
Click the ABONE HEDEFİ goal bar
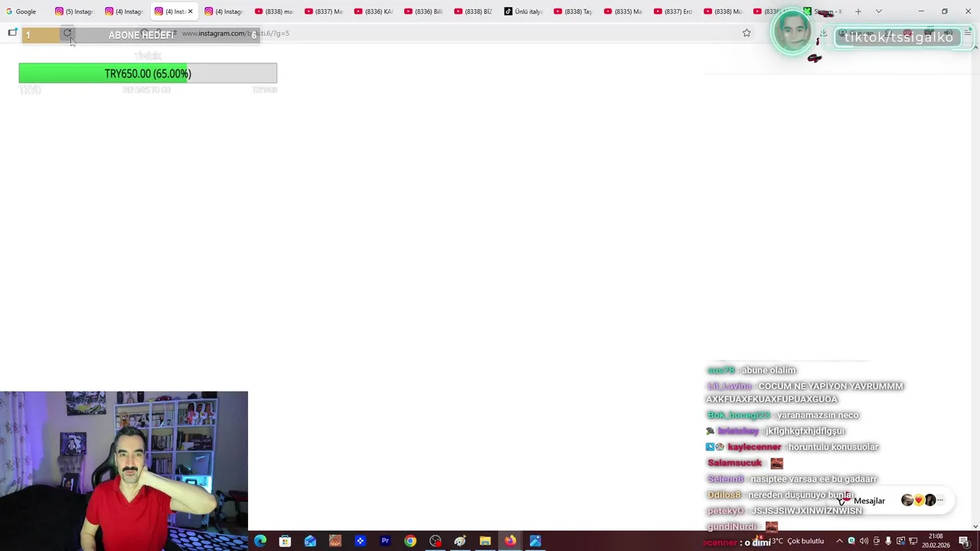[141, 35]
